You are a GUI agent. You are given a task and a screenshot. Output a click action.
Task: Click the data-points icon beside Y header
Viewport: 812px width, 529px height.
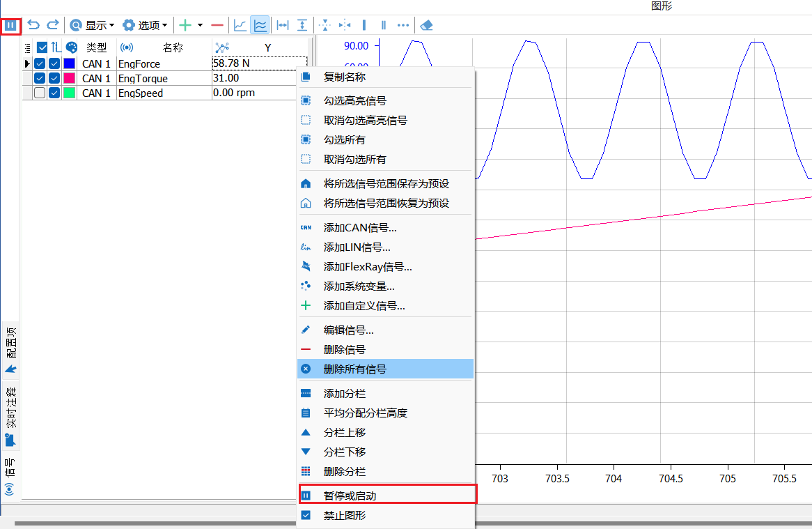tap(222, 47)
